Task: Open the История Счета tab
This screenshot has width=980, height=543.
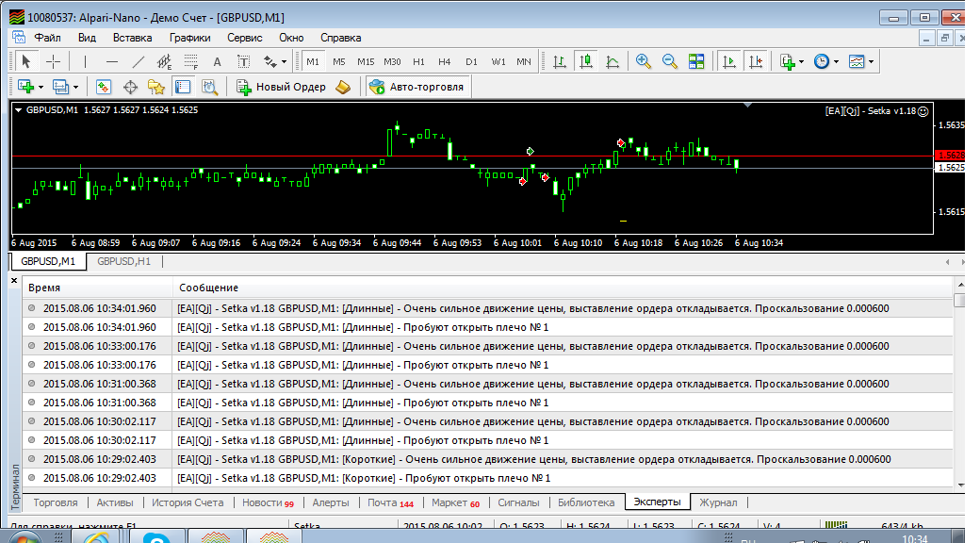Action: (x=188, y=502)
